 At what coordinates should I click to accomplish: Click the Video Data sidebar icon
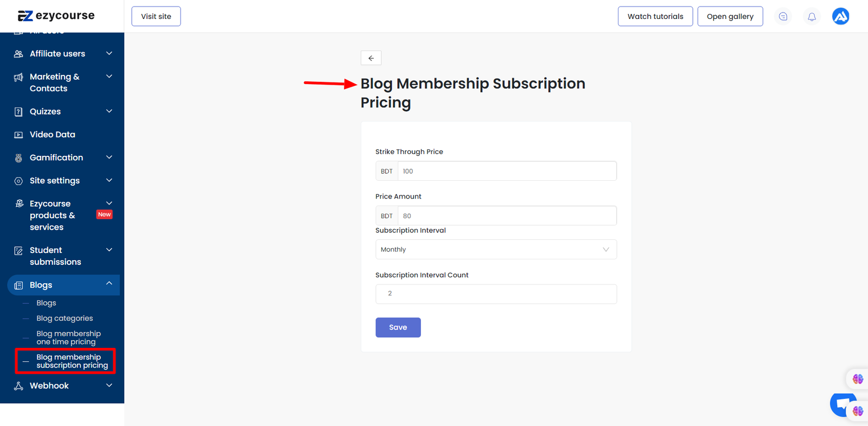click(18, 135)
